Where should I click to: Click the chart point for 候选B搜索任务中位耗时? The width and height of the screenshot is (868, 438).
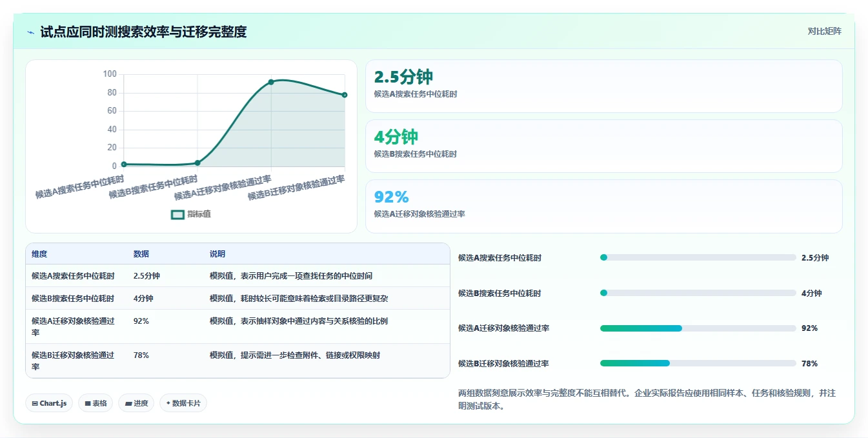(x=197, y=163)
